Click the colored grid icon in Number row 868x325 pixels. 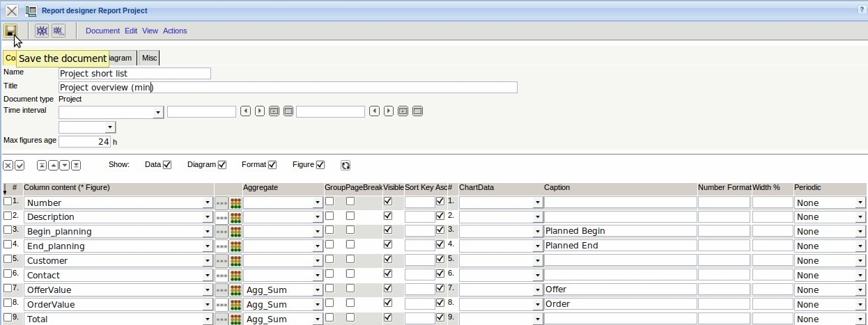(x=235, y=203)
